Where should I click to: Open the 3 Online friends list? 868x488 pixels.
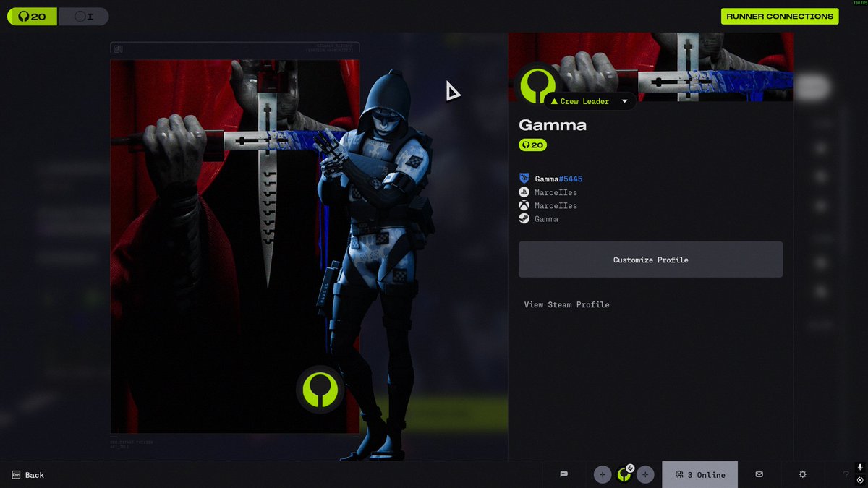pyautogui.click(x=699, y=475)
